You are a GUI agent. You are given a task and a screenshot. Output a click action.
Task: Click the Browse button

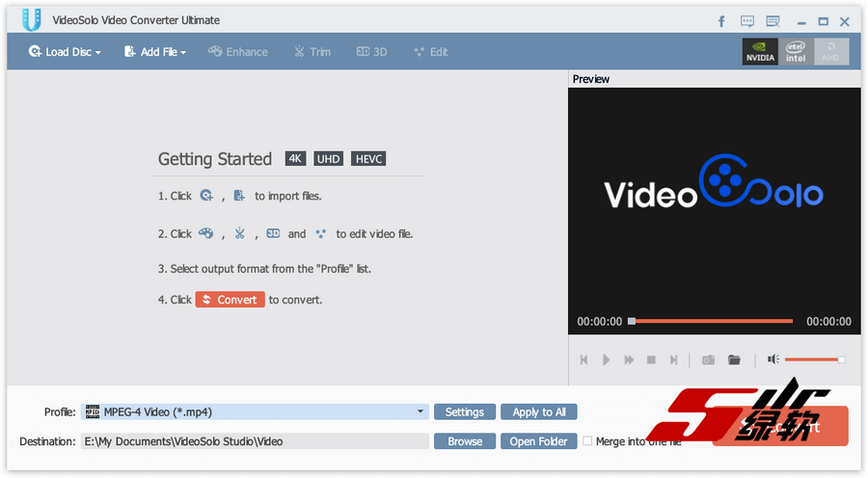click(x=465, y=441)
